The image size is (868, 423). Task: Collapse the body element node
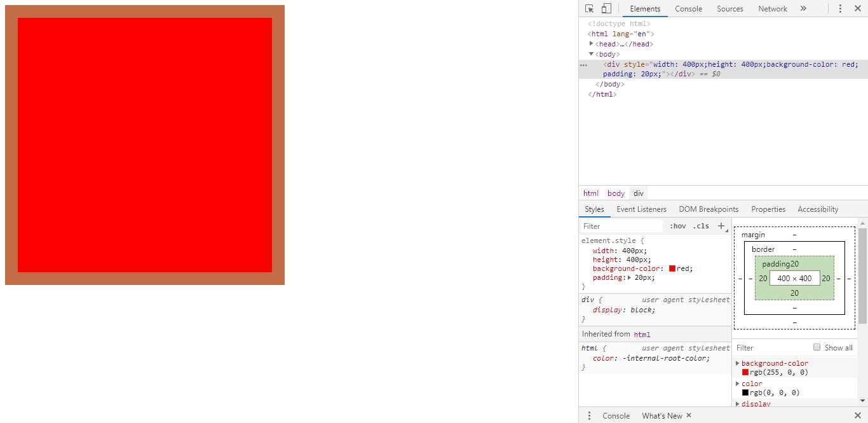click(592, 54)
